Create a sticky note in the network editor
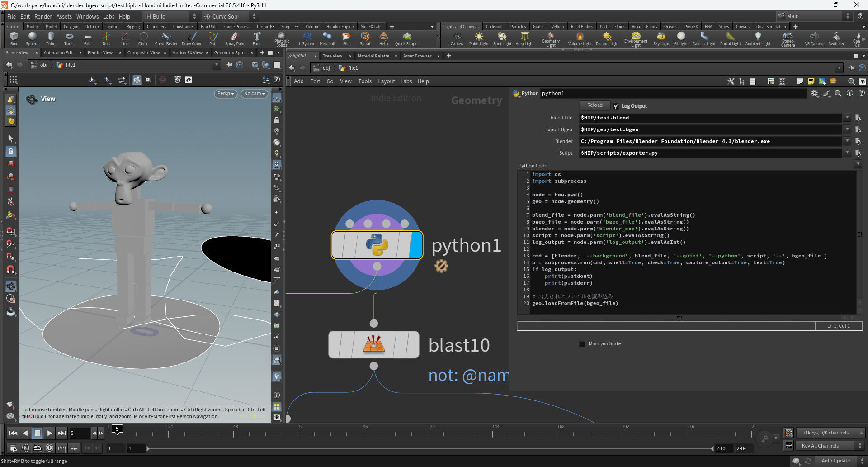This screenshot has height=467, width=868. click(811, 81)
